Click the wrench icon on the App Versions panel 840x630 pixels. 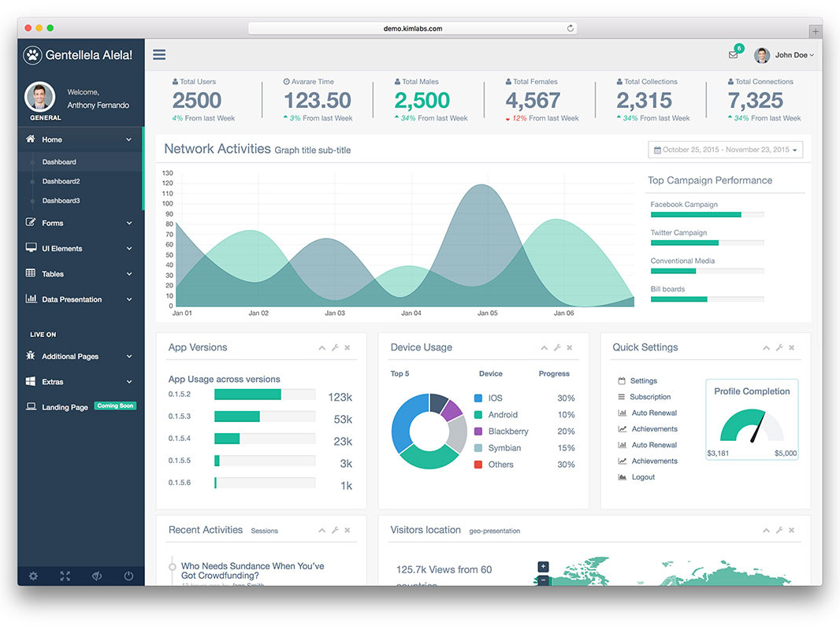pos(334,346)
